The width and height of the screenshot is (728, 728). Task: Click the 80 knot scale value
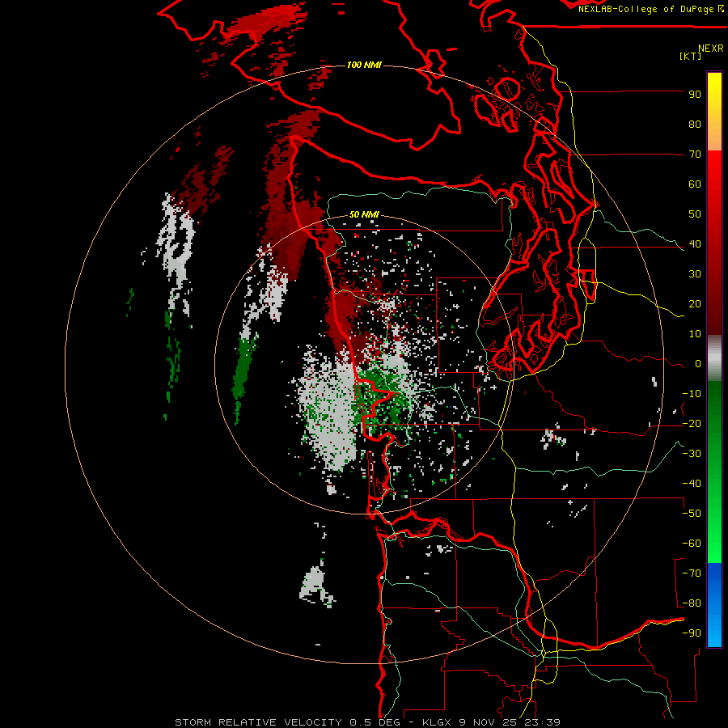click(x=695, y=124)
